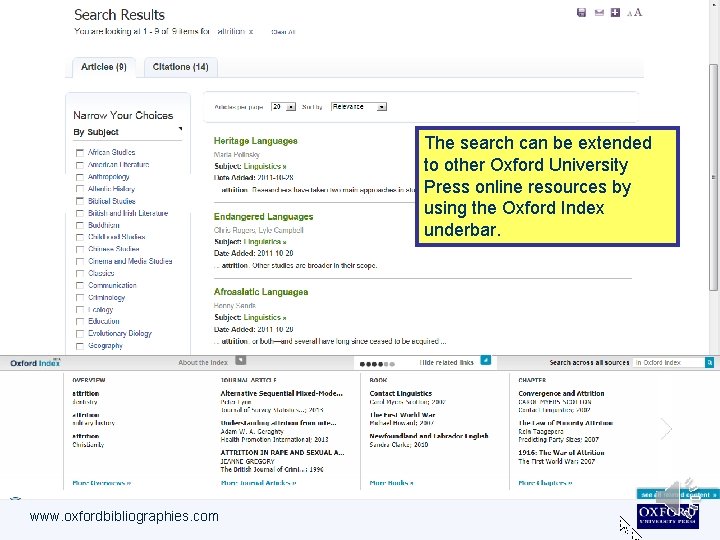
Task: Open Alternative Sequential Mixed-Mode journal article
Action: [x=281, y=394]
